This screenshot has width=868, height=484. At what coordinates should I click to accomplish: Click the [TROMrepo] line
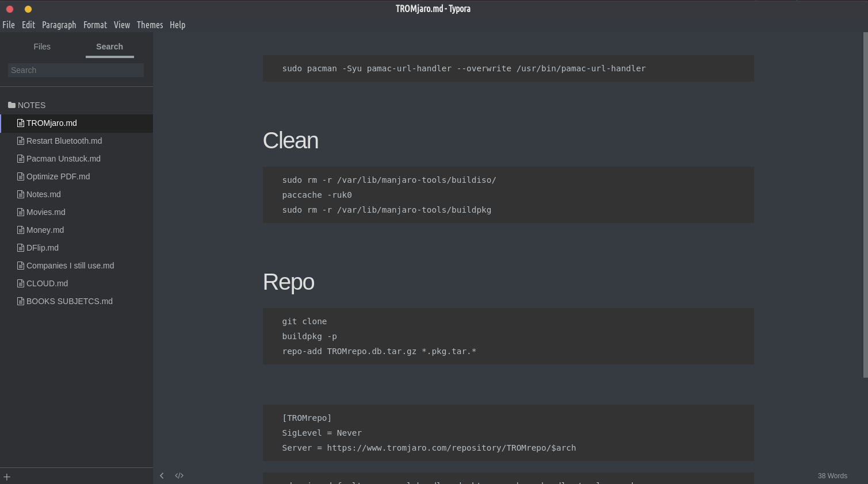[x=307, y=418]
